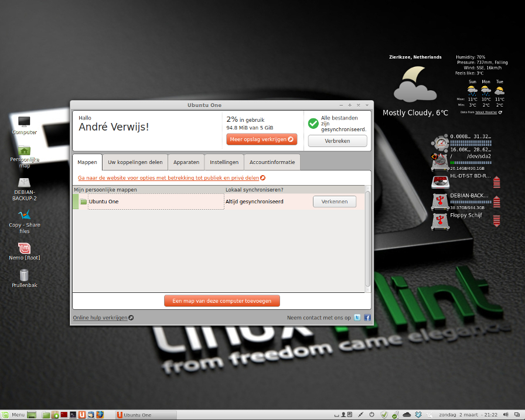Click the Mostly Cloudy, 6°C weather text
The height and width of the screenshot is (420, 525).
(x=415, y=113)
